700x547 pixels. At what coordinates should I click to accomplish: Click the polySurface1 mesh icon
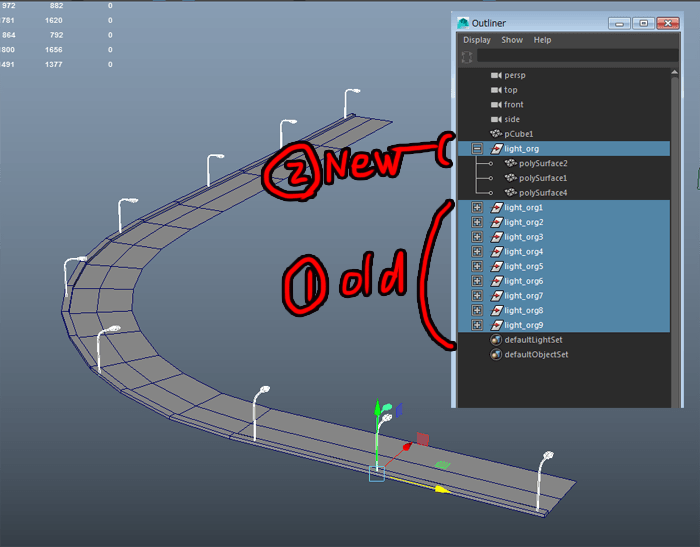(511, 178)
